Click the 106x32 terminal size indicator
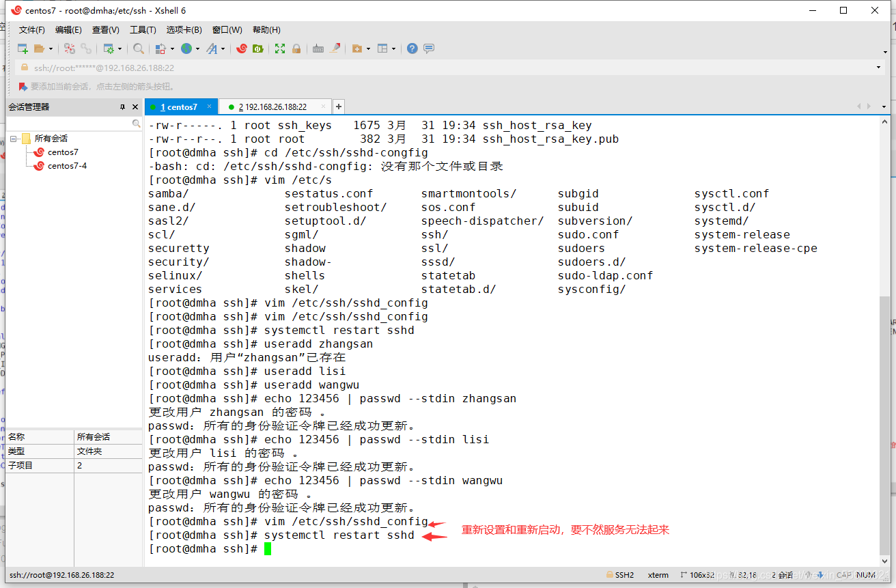Viewport: 896px width, 588px height. 703,575
